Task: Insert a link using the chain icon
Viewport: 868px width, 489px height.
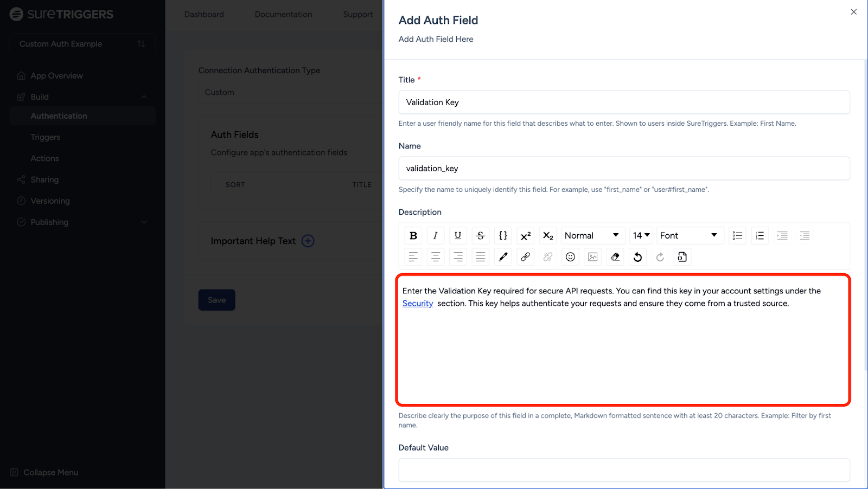Action: tap(525, 257)
